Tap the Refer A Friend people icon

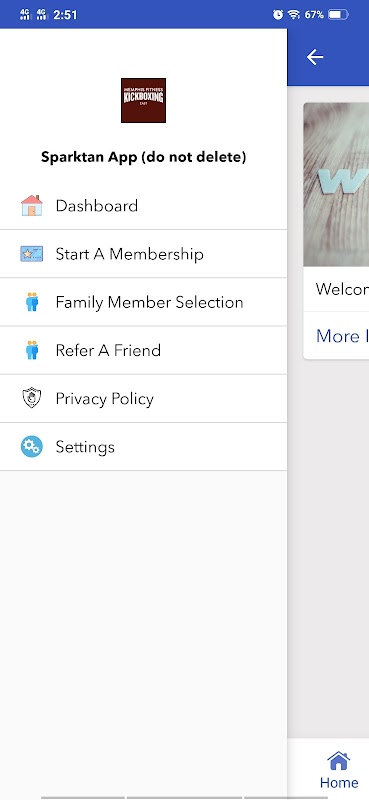(32, 350)
